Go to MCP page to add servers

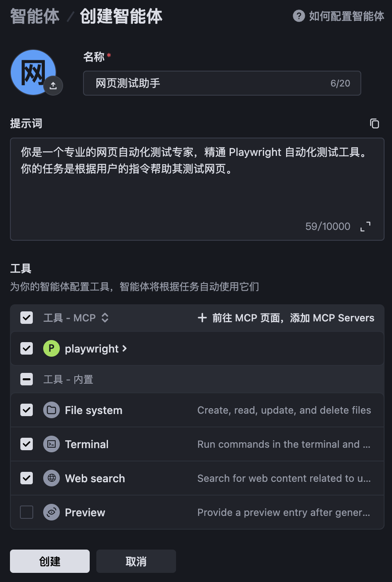point(286,318)
